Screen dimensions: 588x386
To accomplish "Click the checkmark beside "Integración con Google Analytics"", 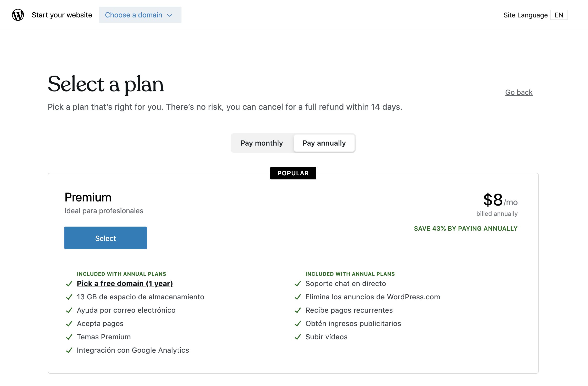I will (x=69, y=350).
